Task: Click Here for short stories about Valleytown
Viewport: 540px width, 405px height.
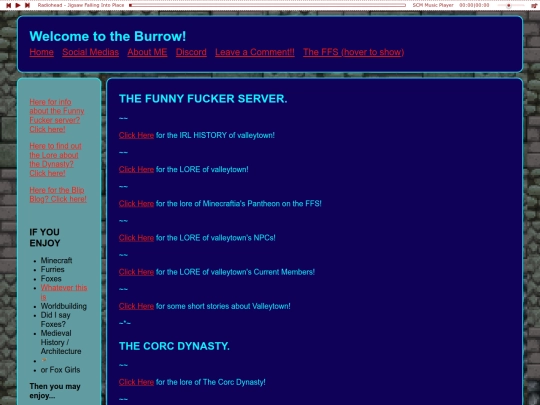Action: [136, 306]
